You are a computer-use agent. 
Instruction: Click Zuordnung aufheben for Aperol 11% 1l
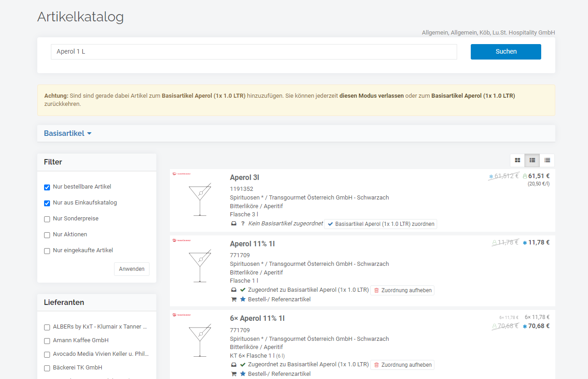pos(402,290)
